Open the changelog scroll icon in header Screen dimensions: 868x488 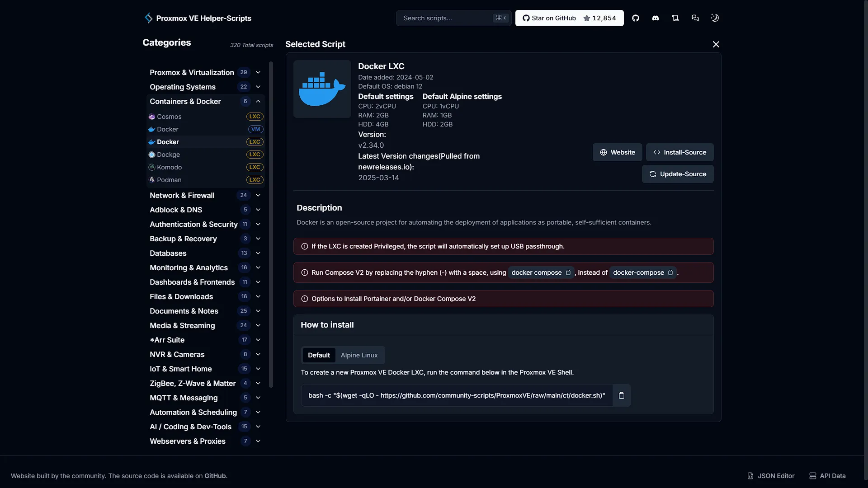coord(675,18)
